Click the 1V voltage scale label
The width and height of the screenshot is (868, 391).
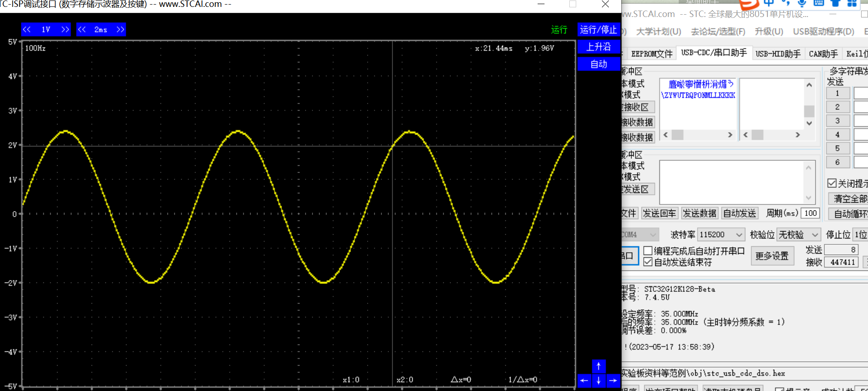click(x=46, y=29)
